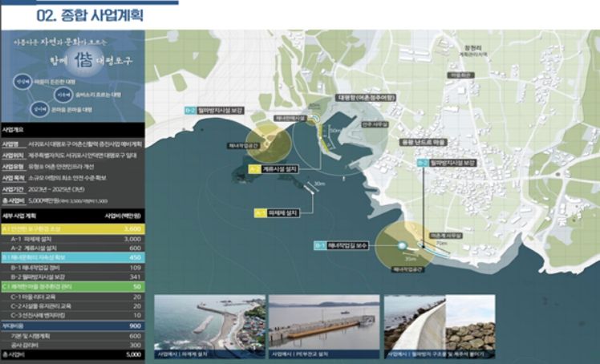Click the white dot marker in the southern yellow circle
This screenshot has width=600, height=364.
tap(401, 245)
